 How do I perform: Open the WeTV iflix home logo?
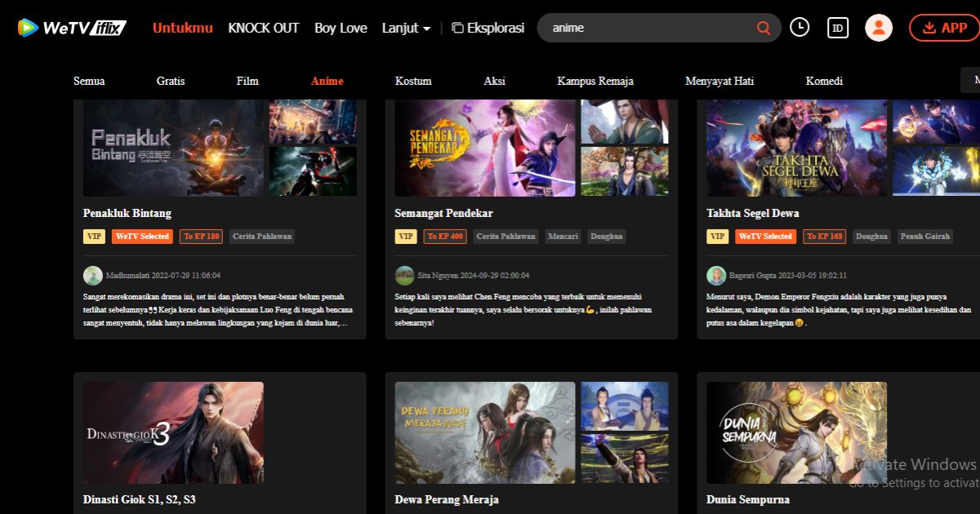pos(69,27)
